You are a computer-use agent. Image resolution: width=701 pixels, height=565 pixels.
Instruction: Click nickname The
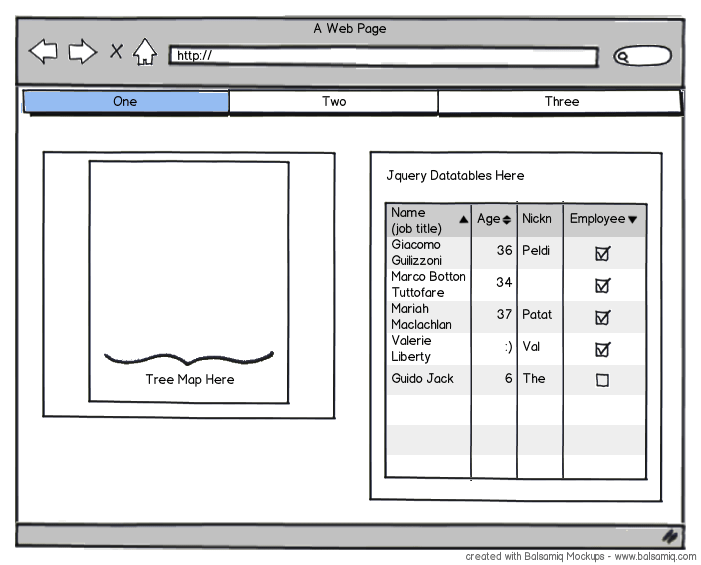[x=534, y=379]
